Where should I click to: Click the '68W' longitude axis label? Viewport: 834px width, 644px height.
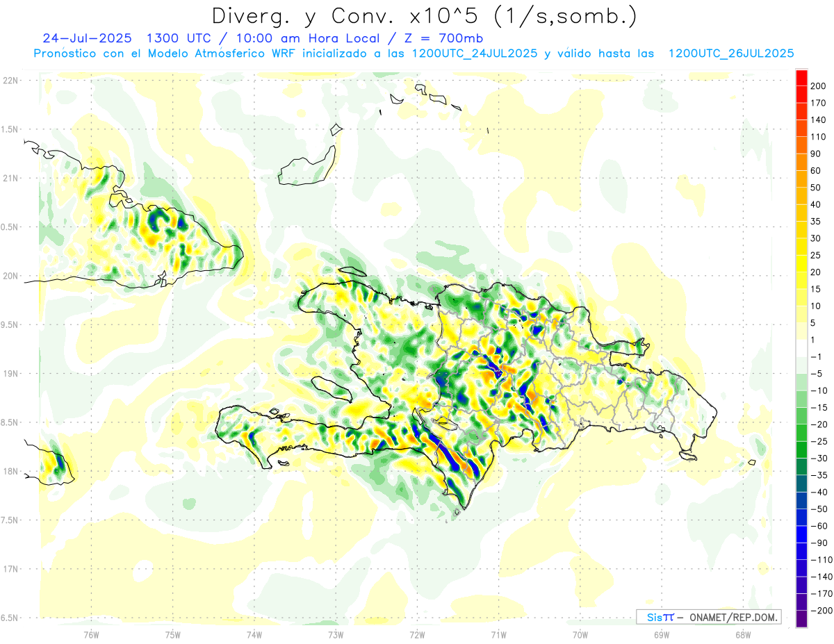pos(742,634)
